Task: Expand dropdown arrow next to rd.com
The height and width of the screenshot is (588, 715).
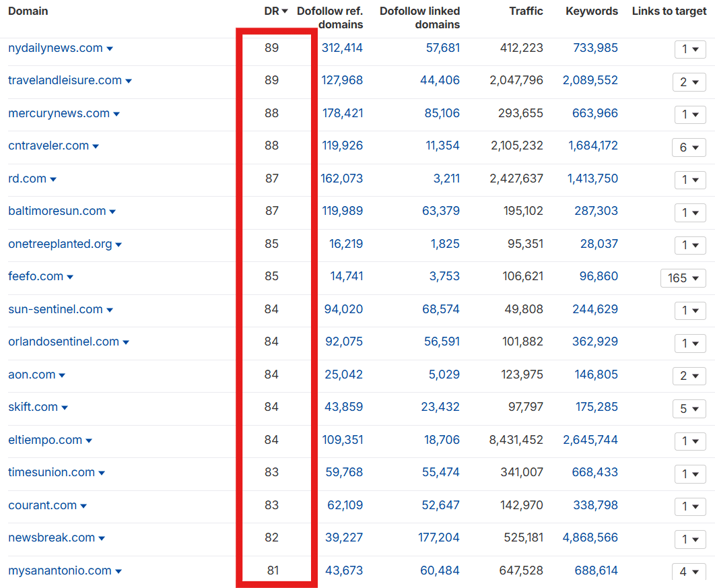Action: 53,179
